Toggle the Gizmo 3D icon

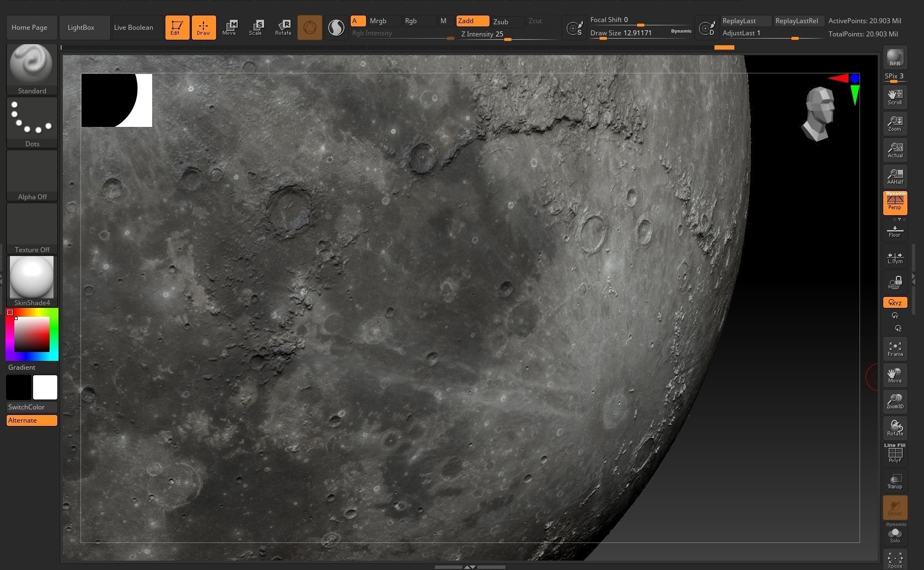coord(310,28)
